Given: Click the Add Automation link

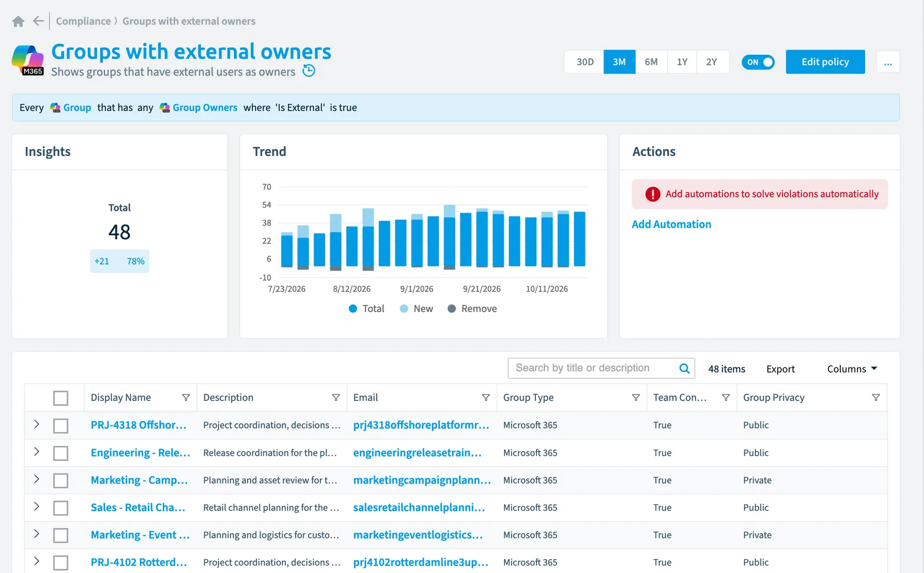Looking at the screenshot, I should coord(671,224).
